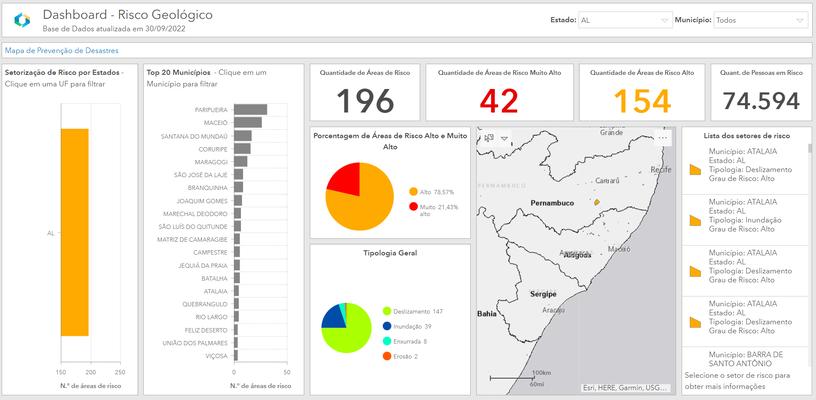Open the Estado dropdown showing AL
The width and height of the screenshot is (816, 400).
coord(625,20)
